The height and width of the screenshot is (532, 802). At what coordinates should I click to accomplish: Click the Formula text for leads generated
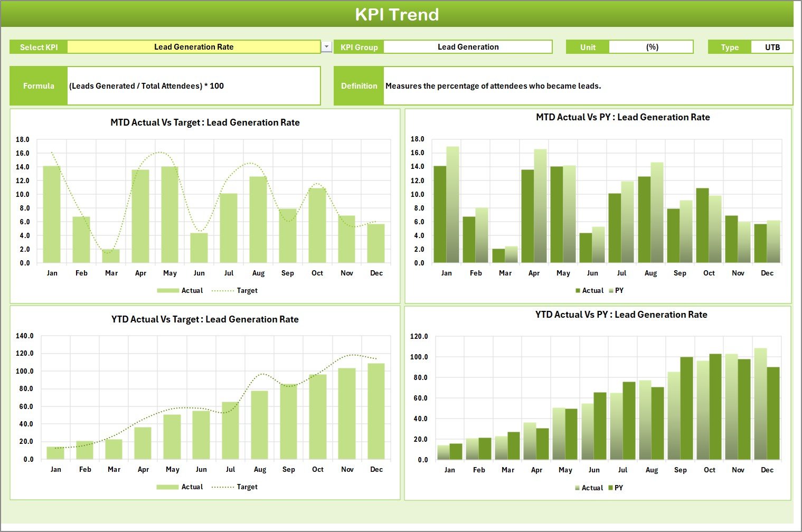tap(147, 86)
